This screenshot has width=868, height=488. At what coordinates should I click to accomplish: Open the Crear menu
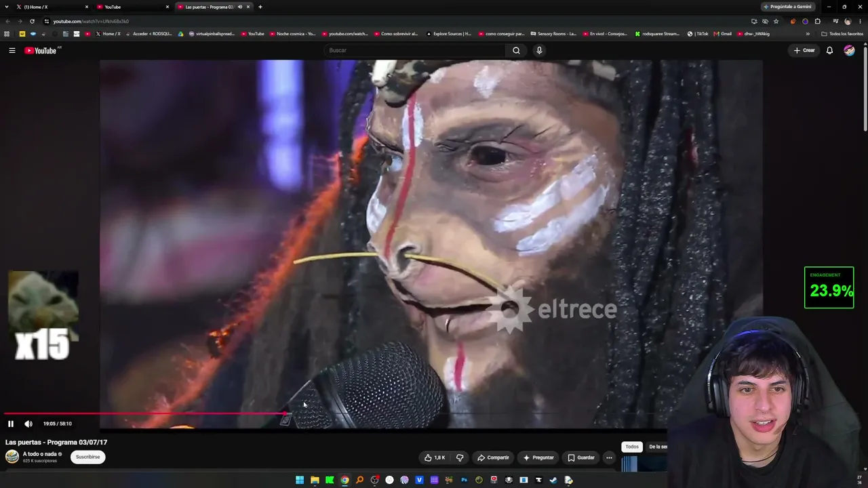(804, 50)
